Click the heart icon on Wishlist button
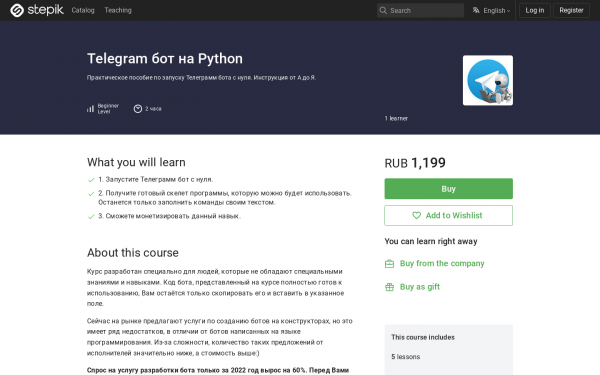The height and width of the screenshot is (375, 600). 416,215
